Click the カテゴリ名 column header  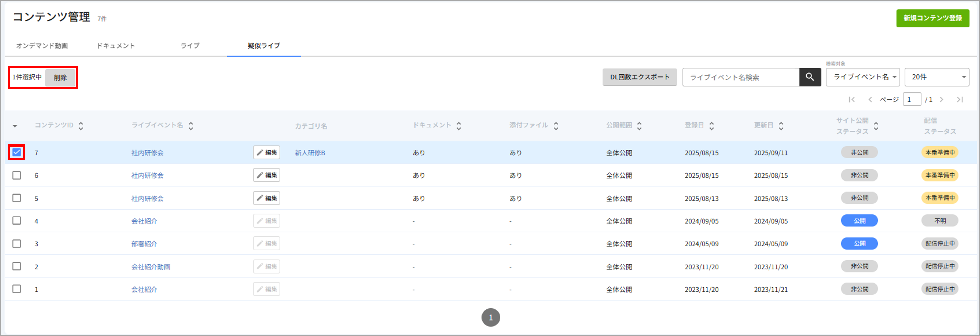tap(311, 126)
